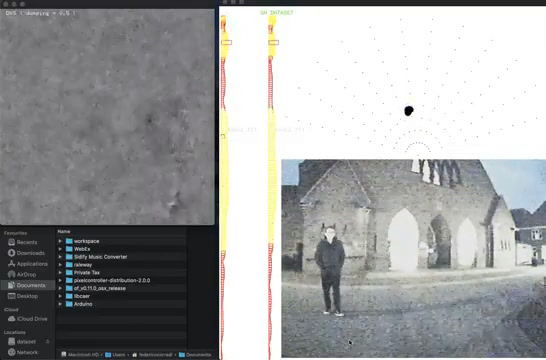This screenshot has height=360, width=546.
Task: Go to federicocorradi home in path bar
Action: click(x=152, y=354)
